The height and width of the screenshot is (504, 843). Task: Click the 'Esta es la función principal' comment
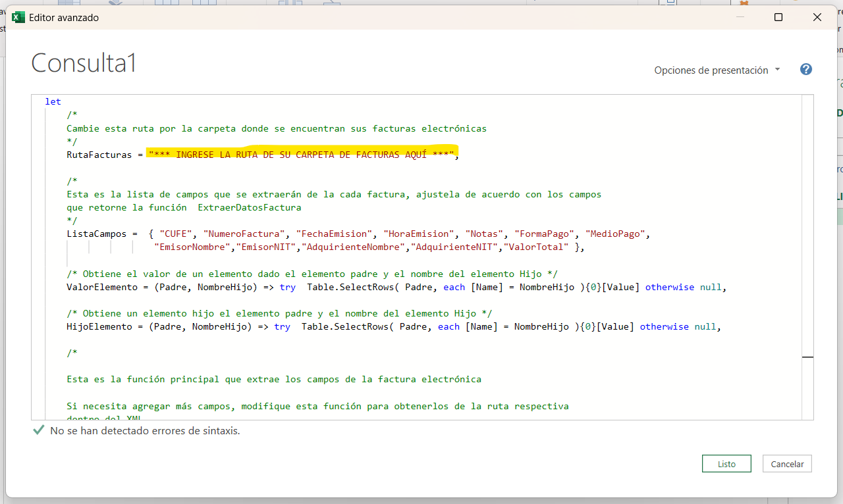point(274,379)
